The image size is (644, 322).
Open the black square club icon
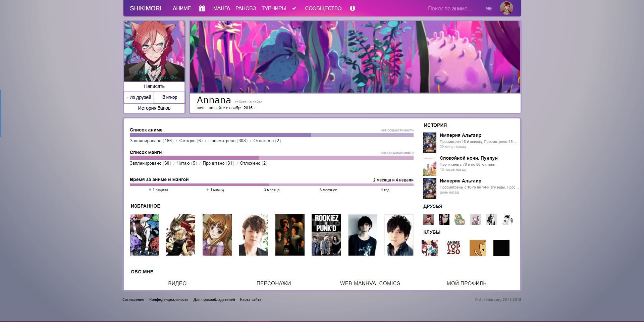click(501, 248)
